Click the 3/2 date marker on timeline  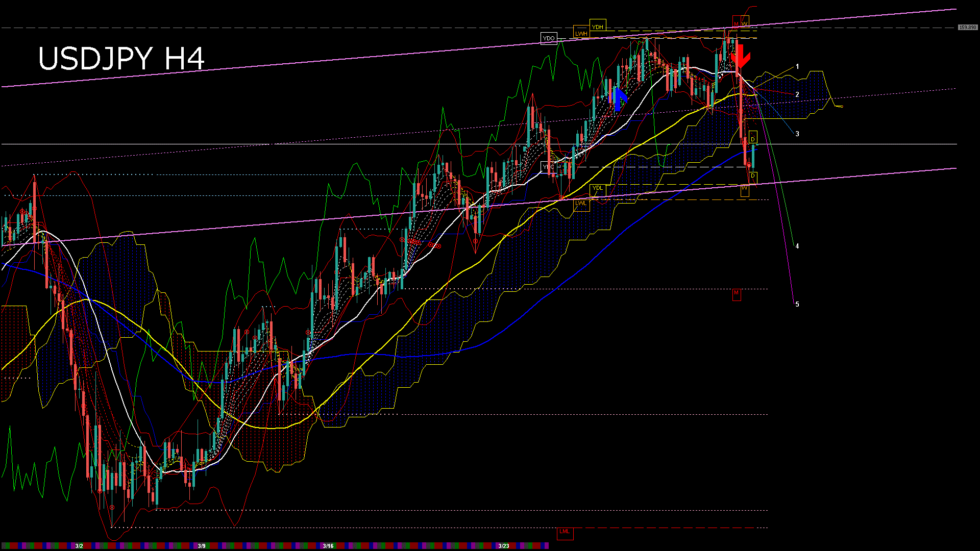79,546
